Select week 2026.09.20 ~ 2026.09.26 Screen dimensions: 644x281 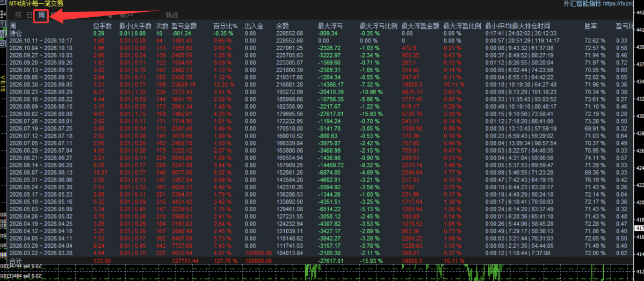(x=41, y=62)
